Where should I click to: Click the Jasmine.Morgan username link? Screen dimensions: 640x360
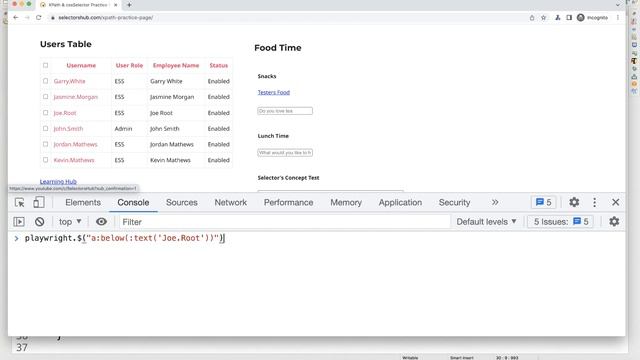(76, 97)
